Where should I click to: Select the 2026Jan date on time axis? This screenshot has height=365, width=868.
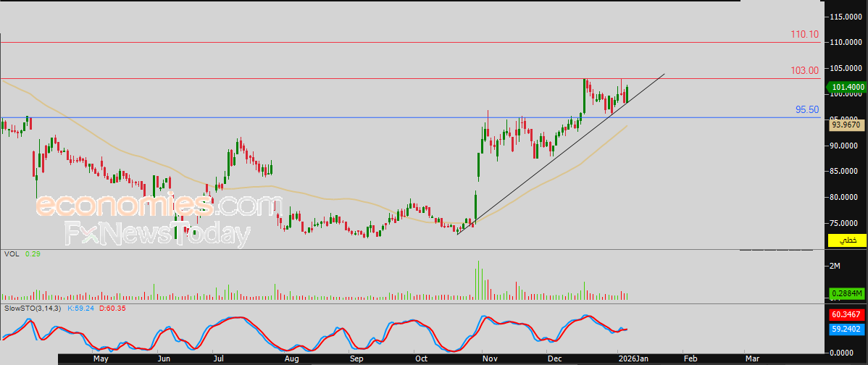coord(633,359)
